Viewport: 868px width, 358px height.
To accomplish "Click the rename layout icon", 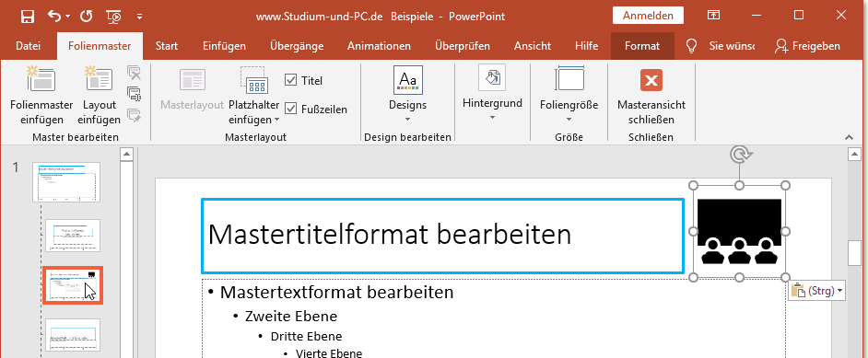I will [x=134, y=94].
